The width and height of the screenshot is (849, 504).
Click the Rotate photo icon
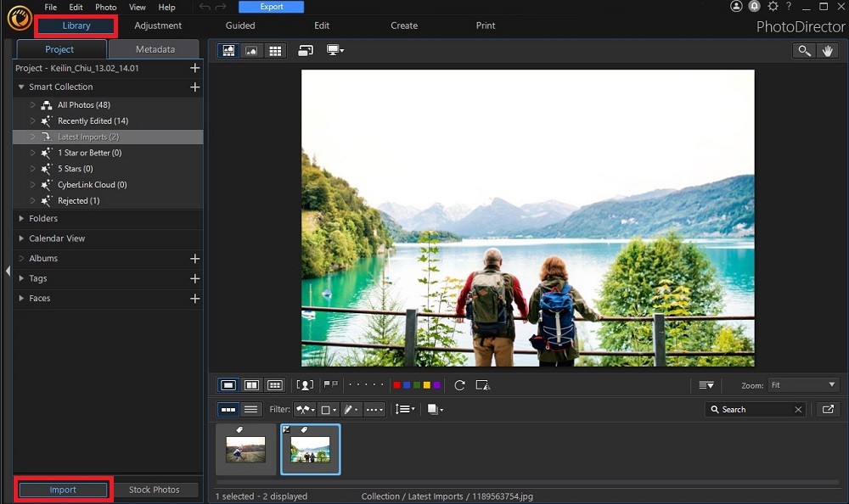[459, 384]
